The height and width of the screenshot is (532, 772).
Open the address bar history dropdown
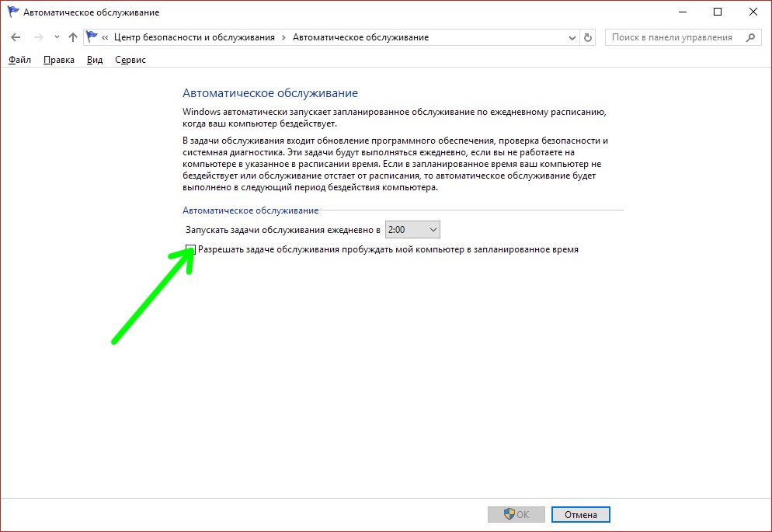572,37
